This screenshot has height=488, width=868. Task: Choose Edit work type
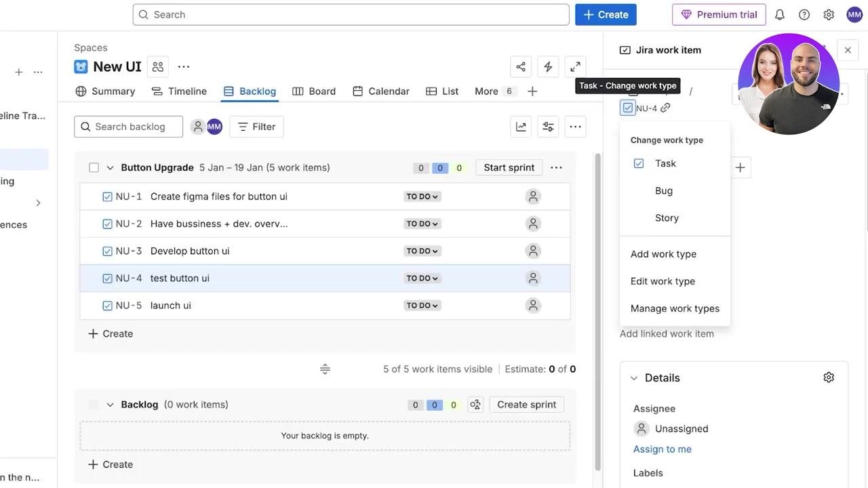[675, 281]
